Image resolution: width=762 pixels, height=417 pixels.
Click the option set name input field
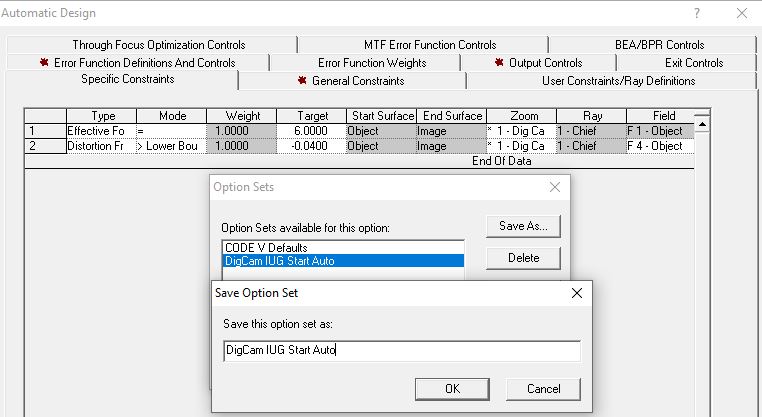402,351
